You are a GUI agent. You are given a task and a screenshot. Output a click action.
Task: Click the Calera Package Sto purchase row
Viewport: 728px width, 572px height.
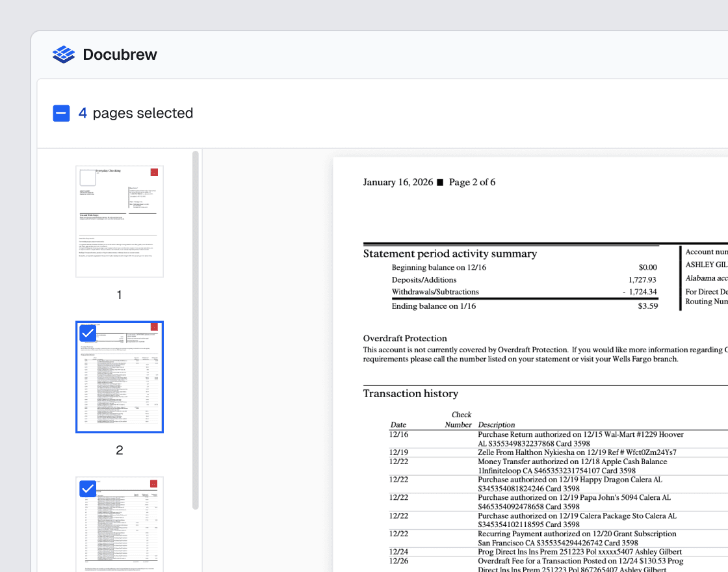click(x=558, y=521)
